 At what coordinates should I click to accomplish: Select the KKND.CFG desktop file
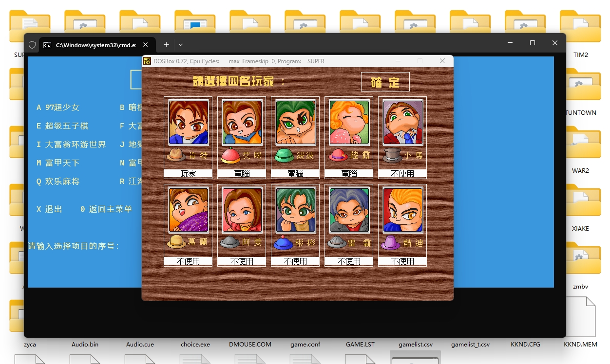click(x=525, y=344)
